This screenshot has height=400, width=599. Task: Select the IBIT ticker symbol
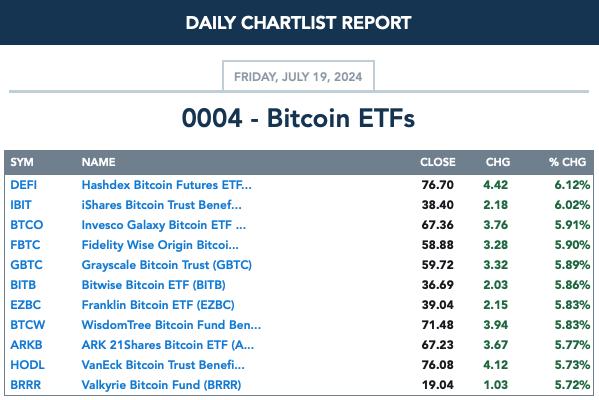click(21, 205)
